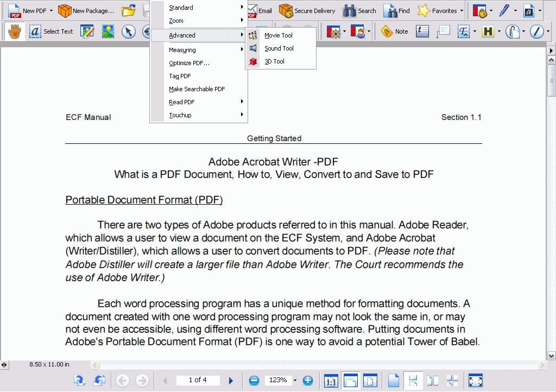
Task: Choose Optimize PDF from the menu
Action: pos(199,63)
